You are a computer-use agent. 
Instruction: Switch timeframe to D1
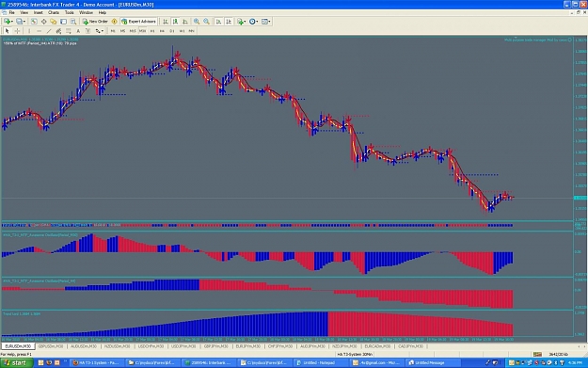point(172,31)
